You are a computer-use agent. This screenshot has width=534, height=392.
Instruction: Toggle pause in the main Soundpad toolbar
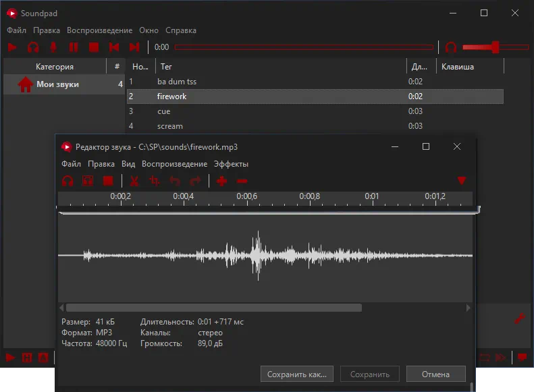tap(74, 47)
